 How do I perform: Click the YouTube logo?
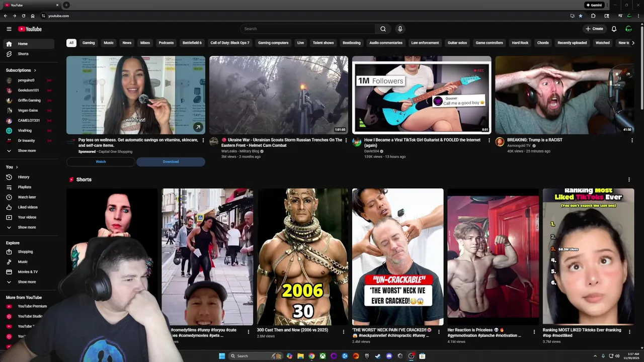(x=30, y=29)
